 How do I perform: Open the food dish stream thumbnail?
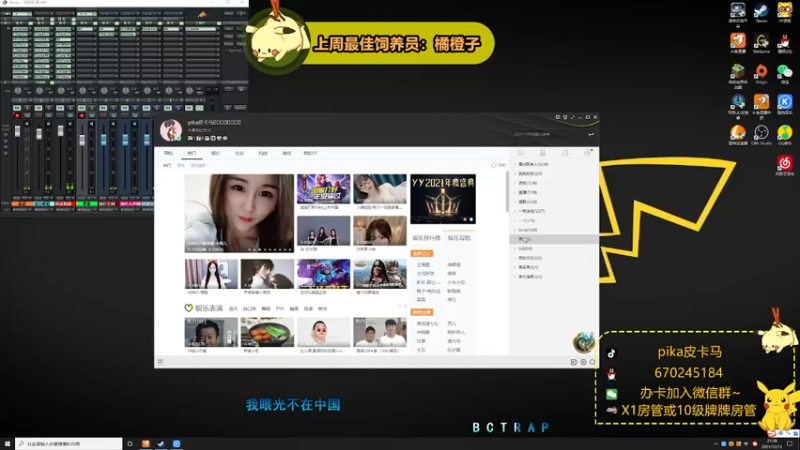point(267,332)
